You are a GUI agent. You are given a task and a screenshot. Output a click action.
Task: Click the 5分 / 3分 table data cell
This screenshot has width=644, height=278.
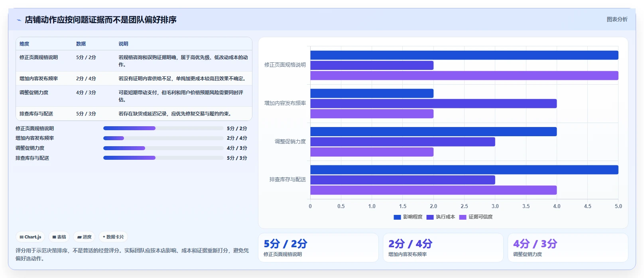[x=86, y=114]
